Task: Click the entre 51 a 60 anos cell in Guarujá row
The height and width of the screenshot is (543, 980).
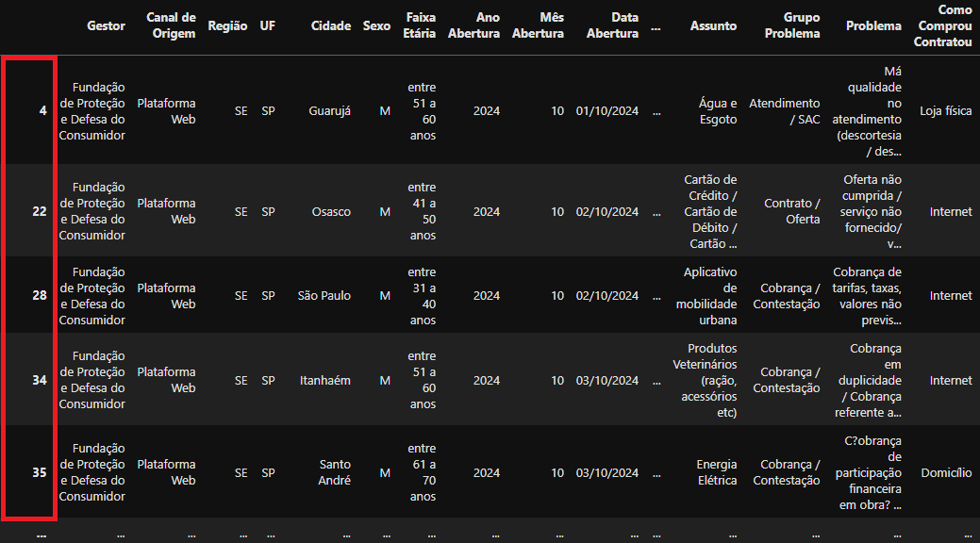Action: tap(422, 110)
